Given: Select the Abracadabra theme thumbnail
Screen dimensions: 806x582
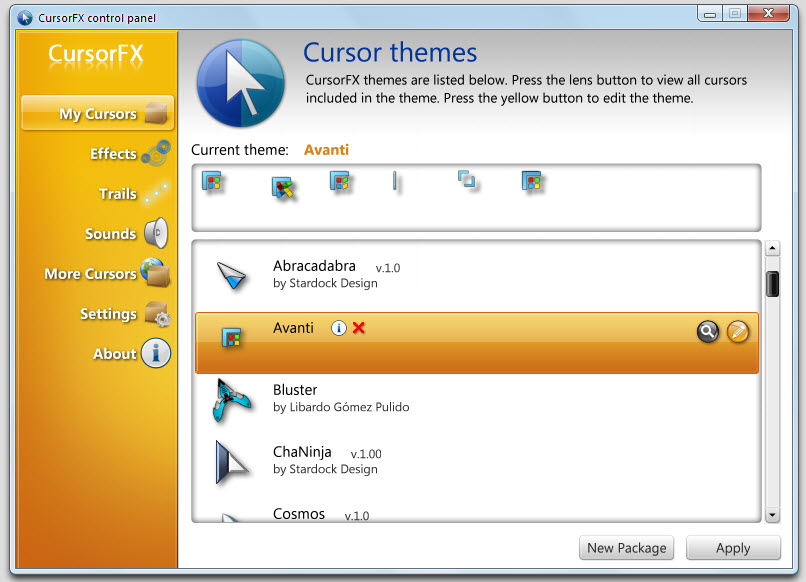Looking at the screenshot, I should coord(231,273).
